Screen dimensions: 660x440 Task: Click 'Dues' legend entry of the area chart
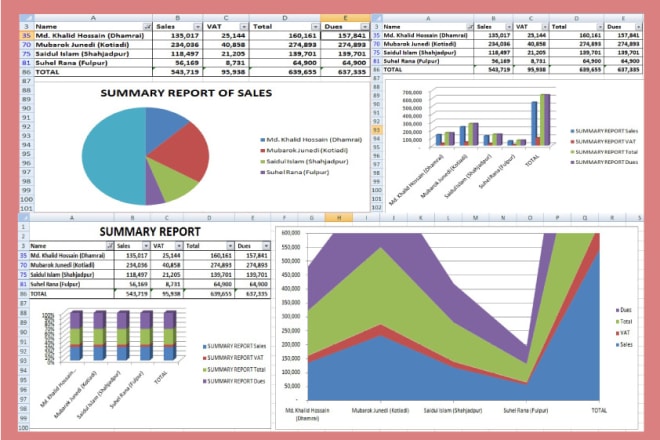[624, 310]
